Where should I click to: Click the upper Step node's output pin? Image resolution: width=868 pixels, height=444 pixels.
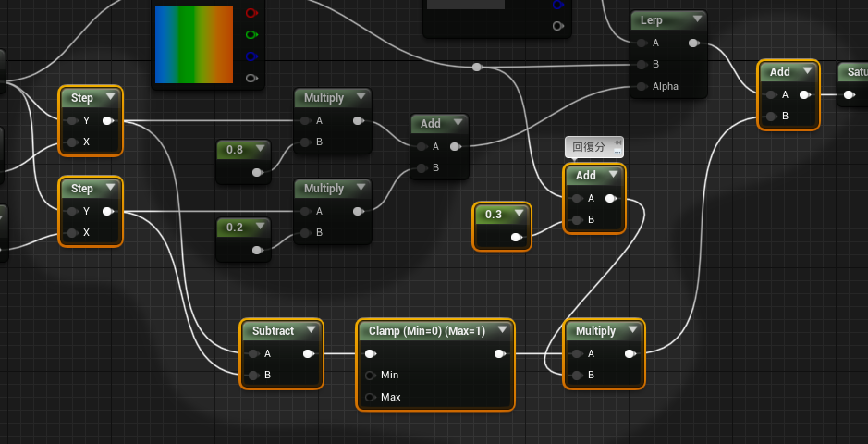coord(108,120)
